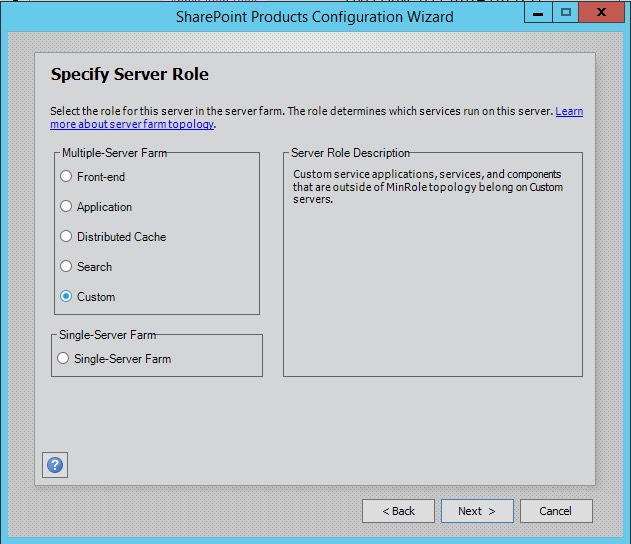Screen dimensions: 631x544
Task: Click the Next button
Action: coord(477,511)
